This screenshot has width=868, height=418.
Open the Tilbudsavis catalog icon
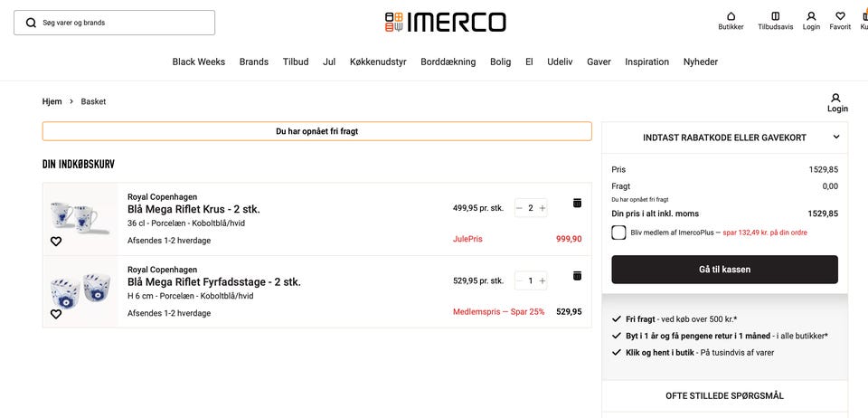pyautogui.click(x=775, y=16)
